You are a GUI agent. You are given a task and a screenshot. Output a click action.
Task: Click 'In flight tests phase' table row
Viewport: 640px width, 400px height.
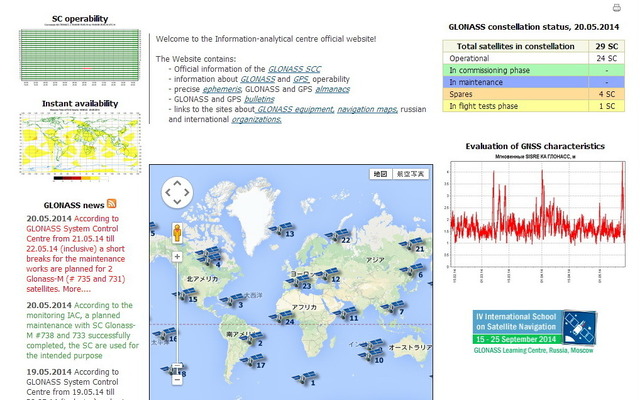click(533, 106)
